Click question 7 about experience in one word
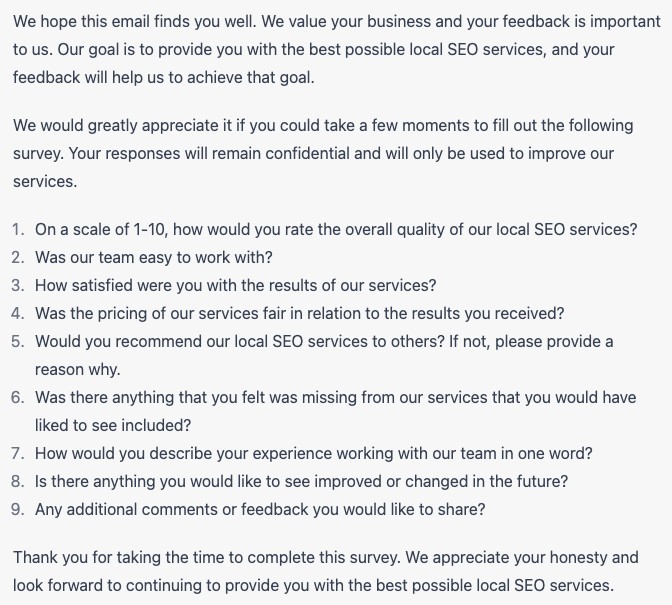Screen dimensions: 672x605 click(313, 453)
